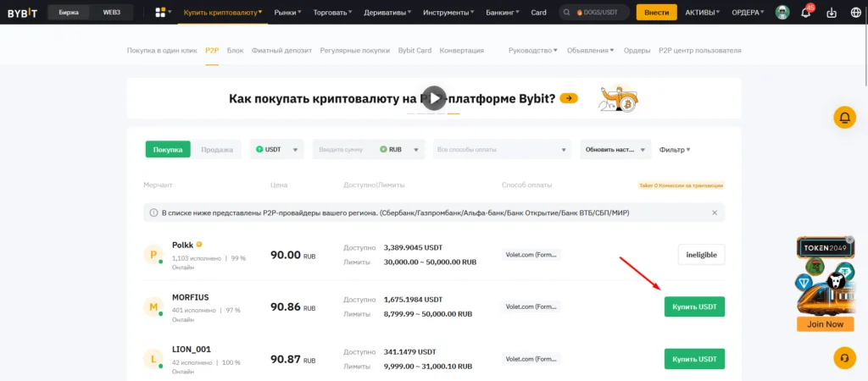Expand the АКТИВЫ menu

pos(703,12)
